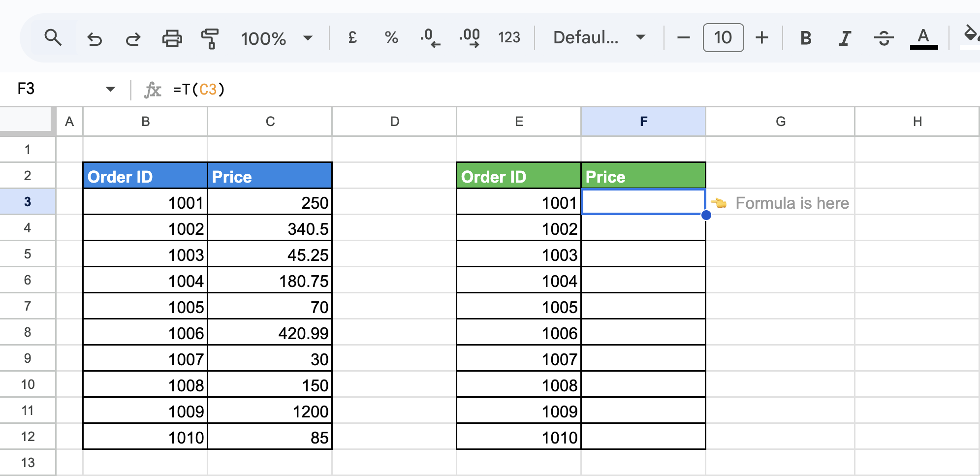The image size is (980, 476).
Task: Select Order ID 1005 in column B
Action: (145, 306)
